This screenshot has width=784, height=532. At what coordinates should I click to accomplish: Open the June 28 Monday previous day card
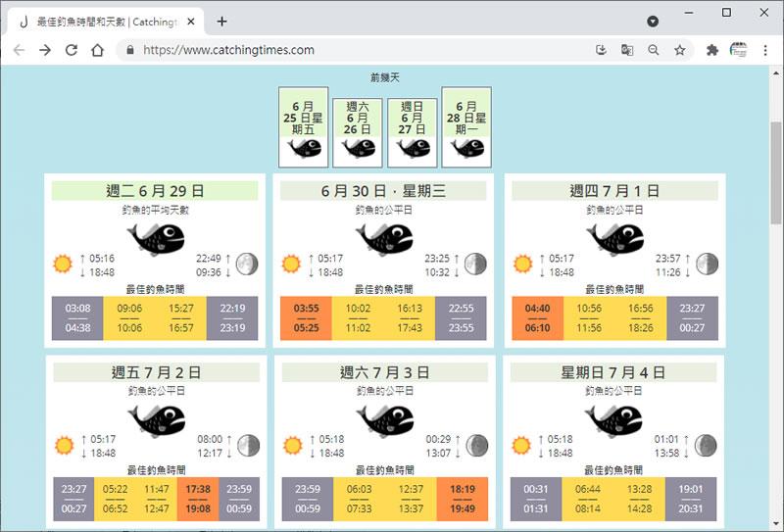click(466, 127)
